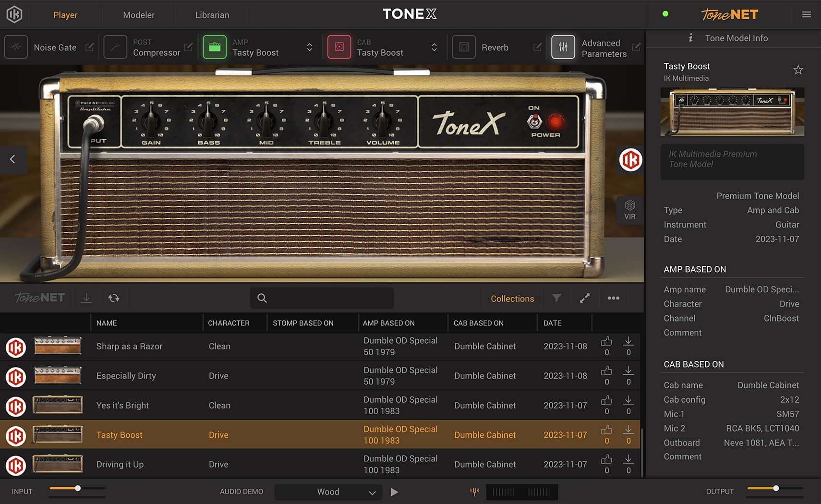The image size is (821, 504).
Task: Click the tone search field
Action: coord(322,298)
